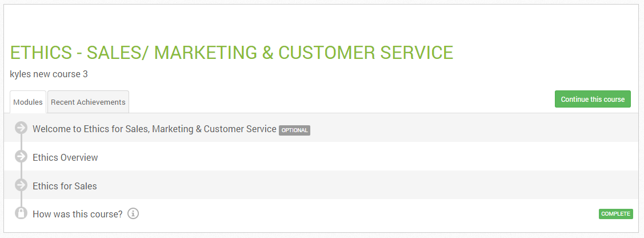Click progress line between Ethics for Sales and lock icon

click(x=21, y=199)
